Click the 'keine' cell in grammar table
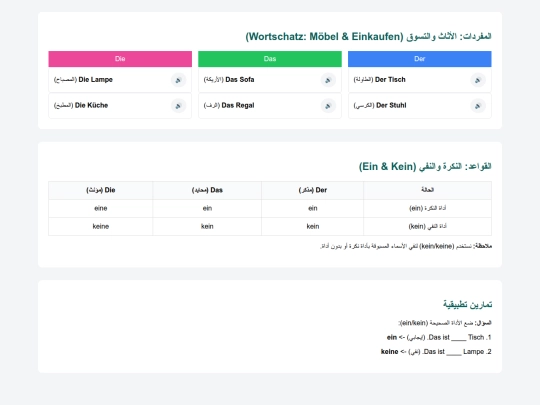 pyautogui.click(x=101, y=227)
